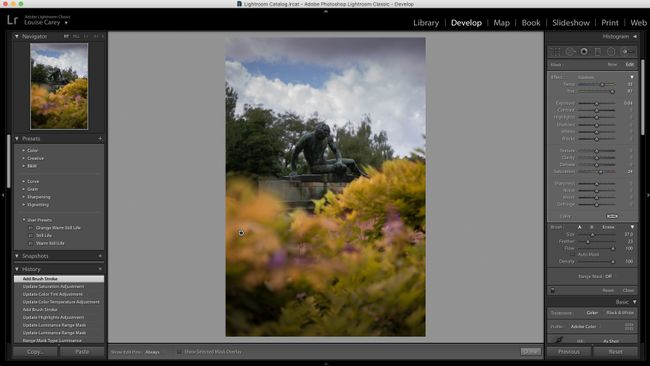This screenshot has width=650, height=366.
Task: Expand the Histogram panel
Action: pyautogui.click(x=635, y=36)
